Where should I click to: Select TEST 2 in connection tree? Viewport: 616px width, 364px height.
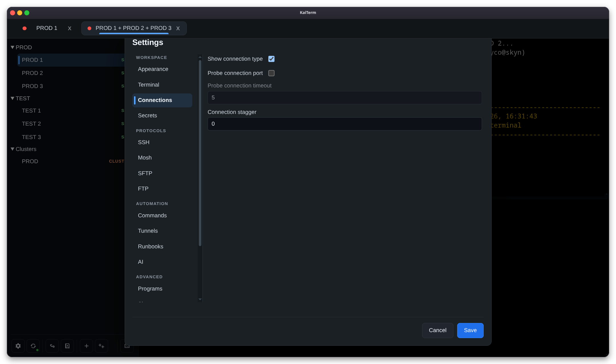pos(71,124)
